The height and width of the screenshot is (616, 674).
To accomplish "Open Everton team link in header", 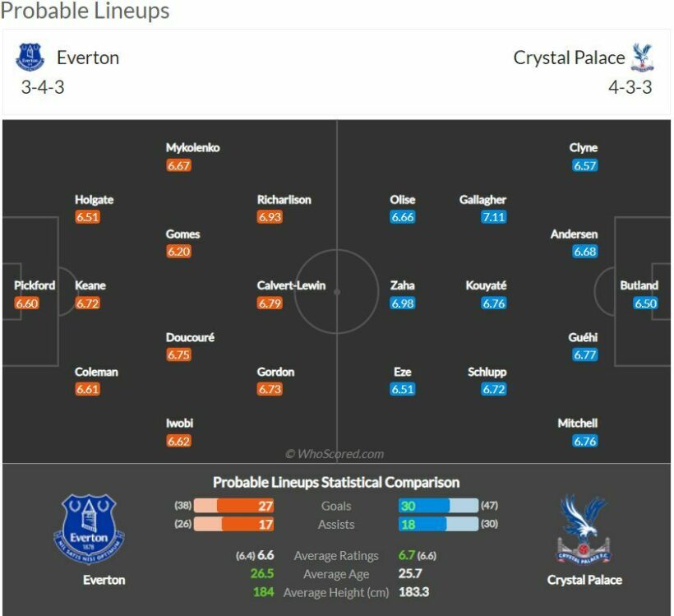I will [88, 58].
